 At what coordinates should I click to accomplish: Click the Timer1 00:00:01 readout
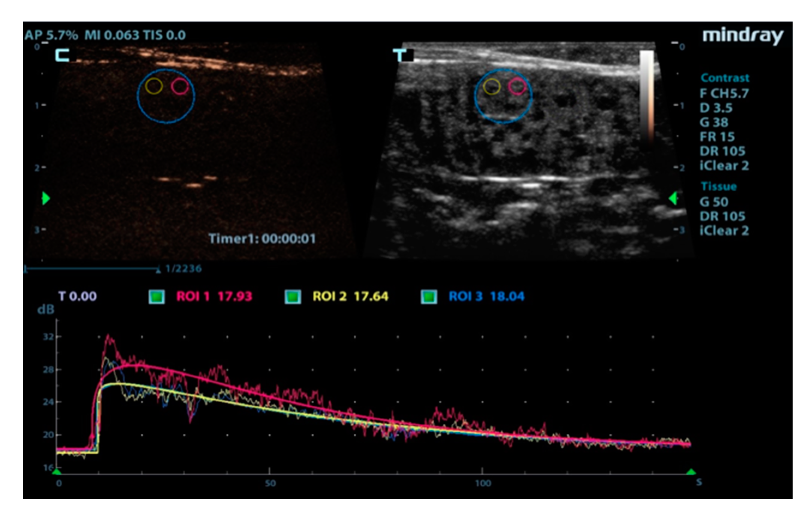click(262, 239)
